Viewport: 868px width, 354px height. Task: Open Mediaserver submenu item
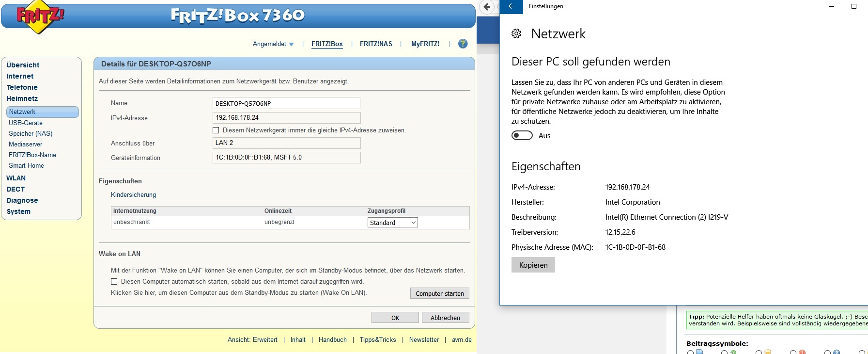coord(25,145)
